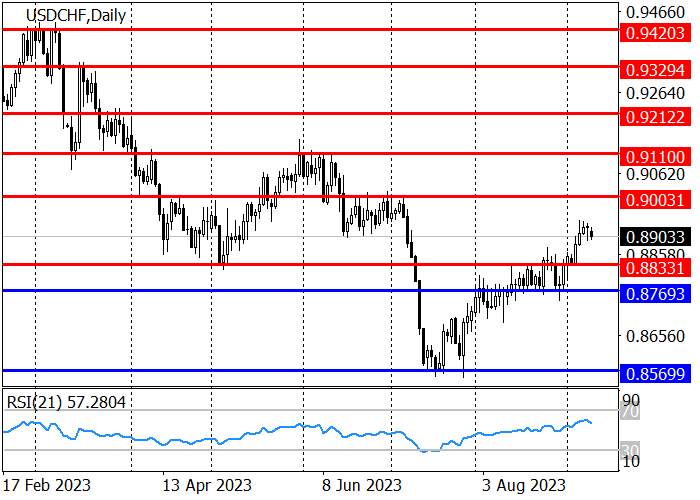Click the RSI 10 scale value
This screenshot has width=700, height=500.
pyautogui.click(x=631, y=461)
